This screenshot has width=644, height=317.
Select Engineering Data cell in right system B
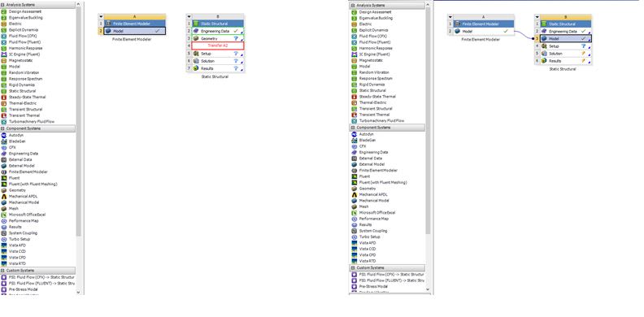(x=566, y=31)
